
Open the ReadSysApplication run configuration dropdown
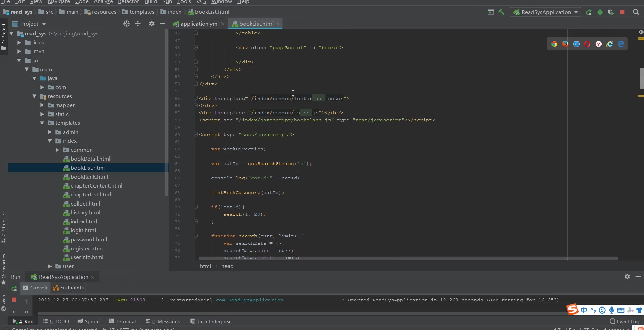(545, 12)
